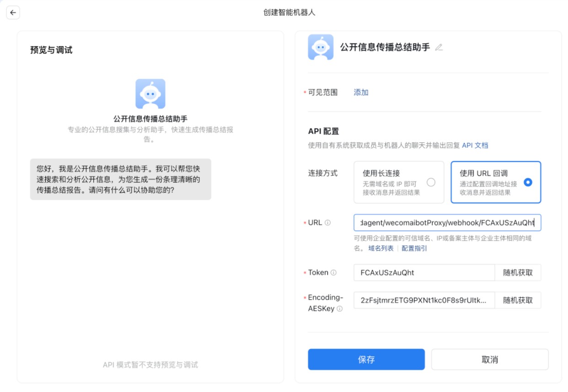This screenshot has width=568, height=392.
Task: Click the back arrow to exit creation page
Action: (x=12, y=12)
